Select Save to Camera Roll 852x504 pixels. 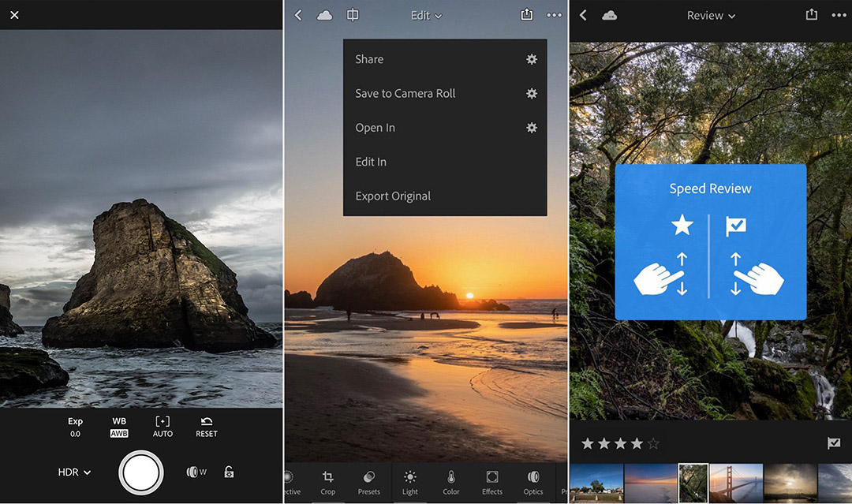click(405, 93)
